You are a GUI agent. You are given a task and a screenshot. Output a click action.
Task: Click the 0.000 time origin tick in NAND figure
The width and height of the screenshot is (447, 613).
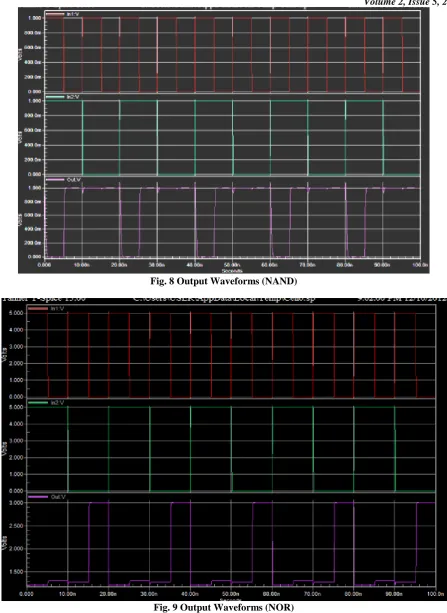coord(43,265)
